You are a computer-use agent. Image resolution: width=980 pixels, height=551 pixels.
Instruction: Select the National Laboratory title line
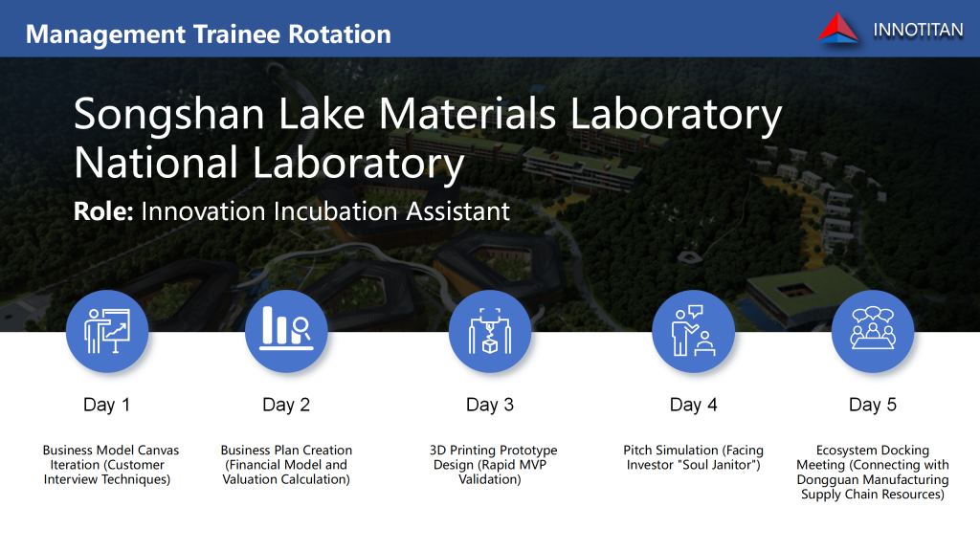point(269,163)
